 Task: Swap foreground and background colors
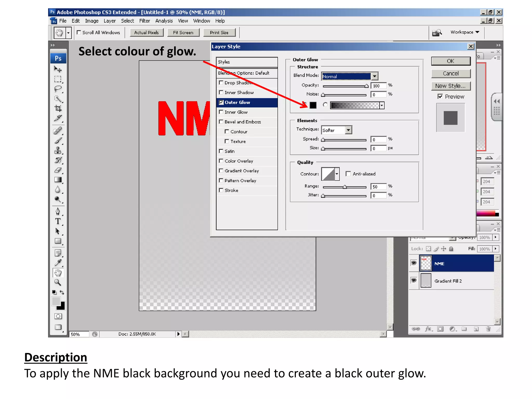tap(62, 292)
